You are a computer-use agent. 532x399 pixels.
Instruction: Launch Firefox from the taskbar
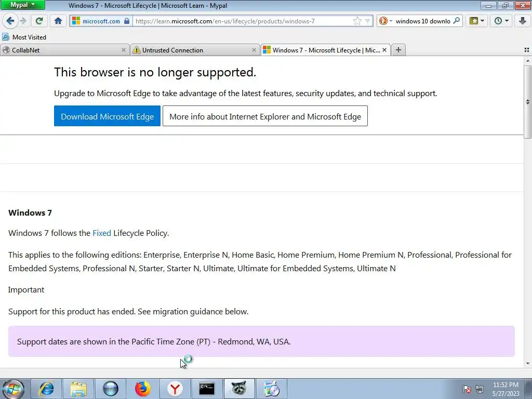pos(142,389)
